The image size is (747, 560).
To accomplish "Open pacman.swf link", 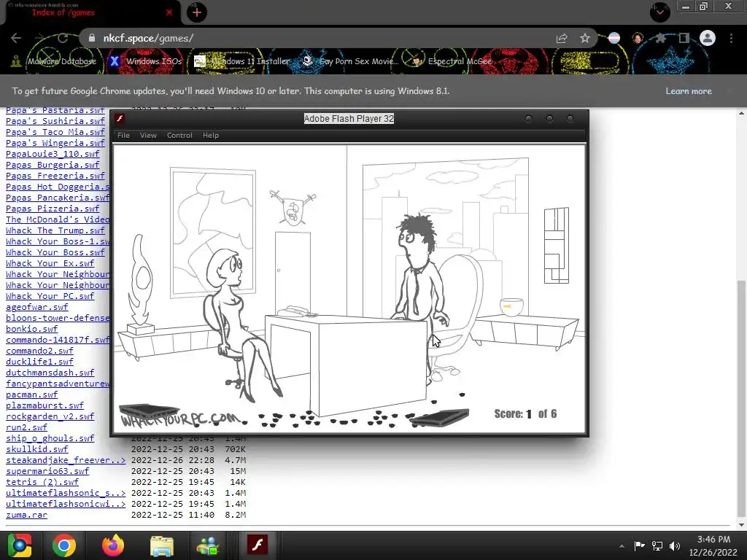I will click(31, 394).
